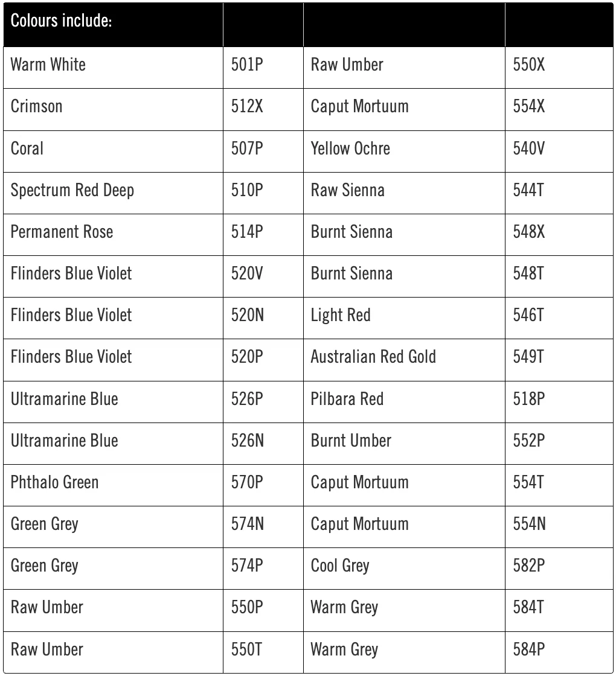Select the Coral colour name
This screenshot has width=616, height=676.
27,148
